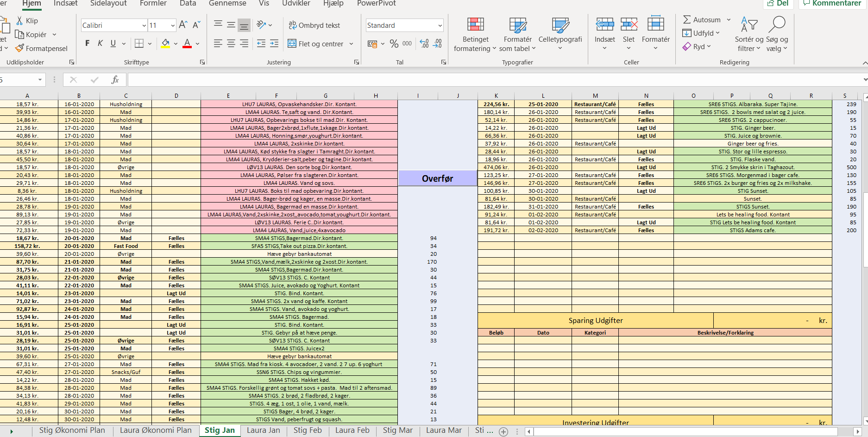This screenshot has width=868, height=437.
Task: Open the Name Box dropdown arrow
Action: (40, 80)
